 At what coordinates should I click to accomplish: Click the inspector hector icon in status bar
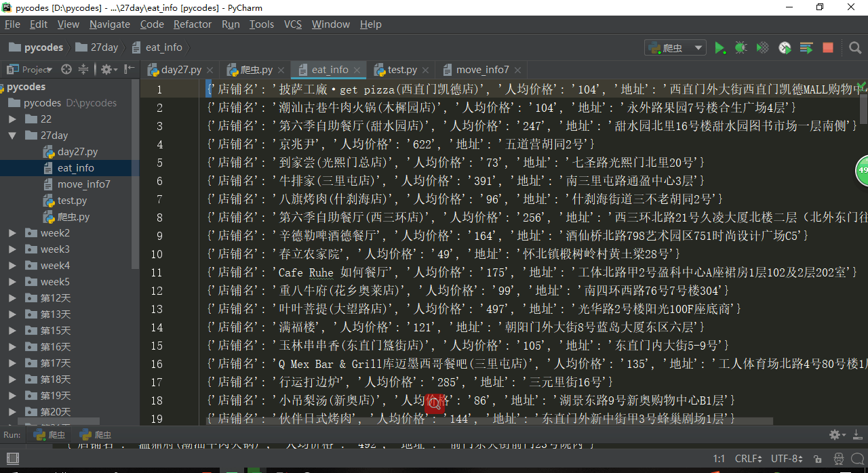pyautogui.click(x=840, y=459)
